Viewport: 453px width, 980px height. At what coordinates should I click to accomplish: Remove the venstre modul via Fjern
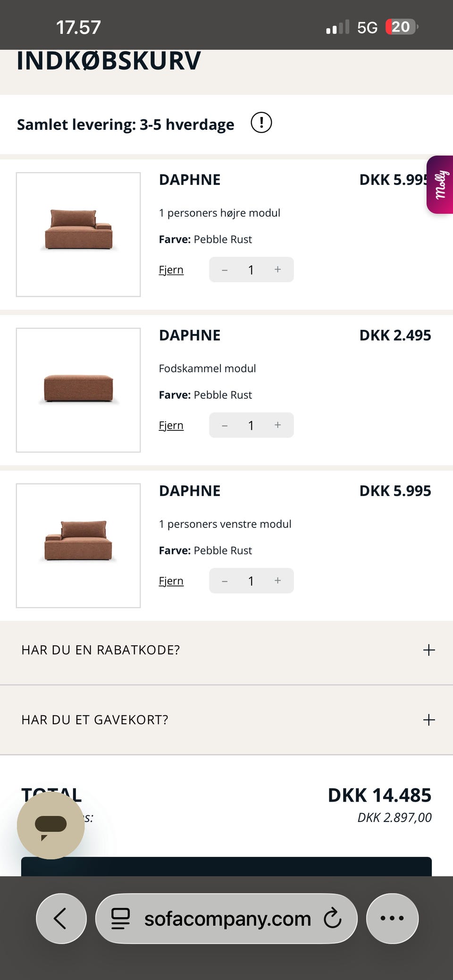point(171,581)
